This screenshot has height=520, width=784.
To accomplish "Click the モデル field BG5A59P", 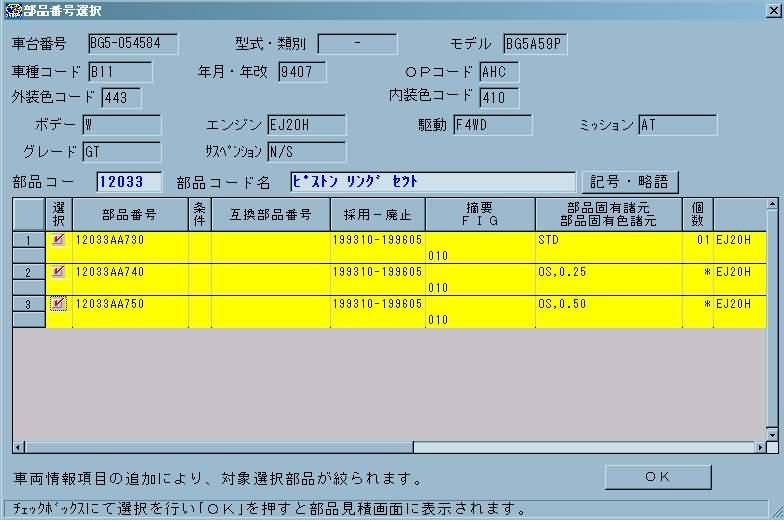I will coord(535,44).
